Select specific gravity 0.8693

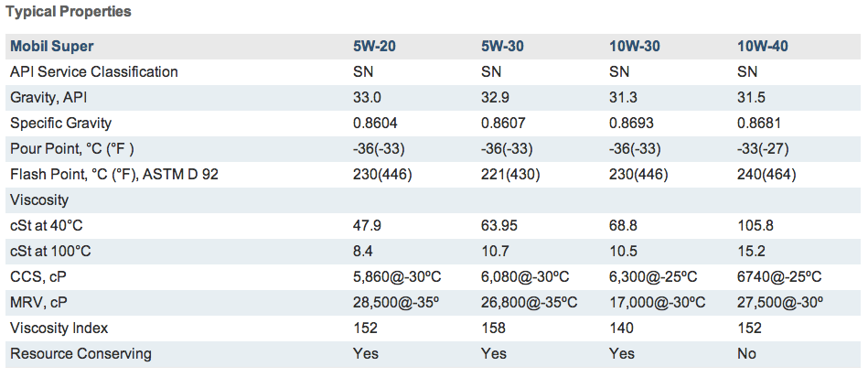point(631,123)
